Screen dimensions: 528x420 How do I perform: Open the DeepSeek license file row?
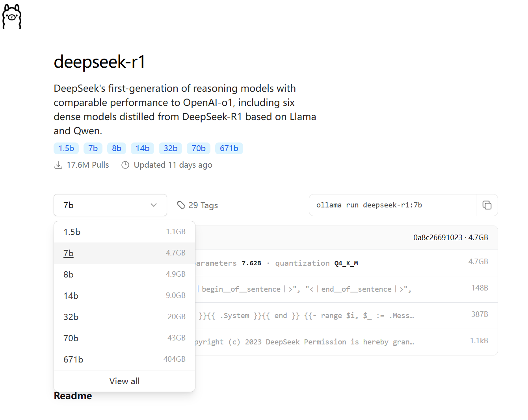(346, 342)
